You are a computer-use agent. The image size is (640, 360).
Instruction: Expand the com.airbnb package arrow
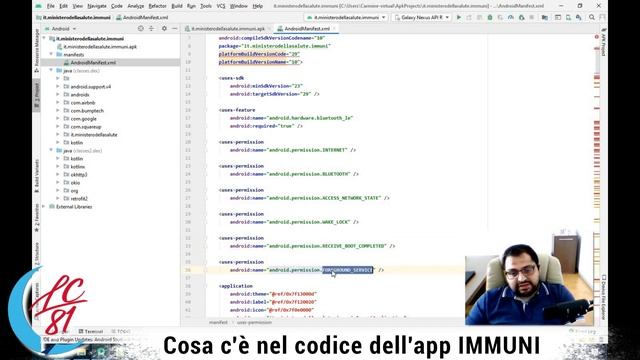[x=58, y=102]
